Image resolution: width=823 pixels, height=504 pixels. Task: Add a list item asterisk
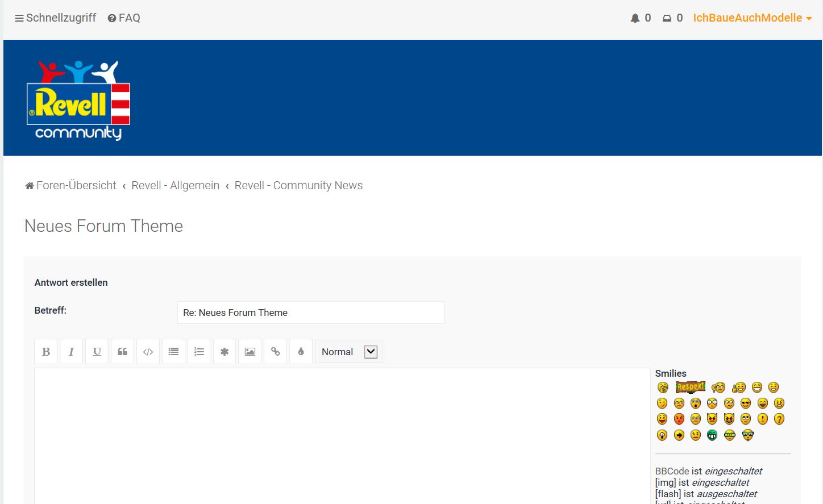(225, 352)
